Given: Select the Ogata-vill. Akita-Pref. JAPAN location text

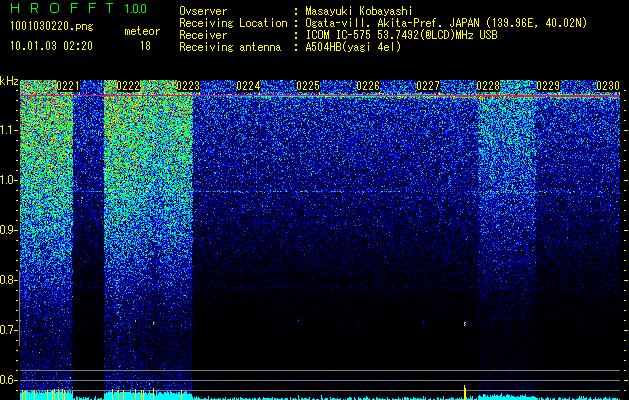Looking at the screenshot, I should 446,23.
